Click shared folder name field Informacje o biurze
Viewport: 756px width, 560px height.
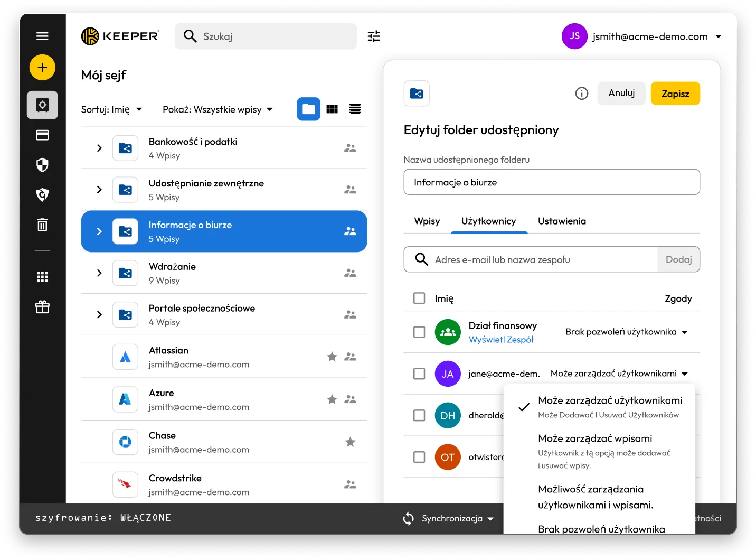tap(552, 182)
